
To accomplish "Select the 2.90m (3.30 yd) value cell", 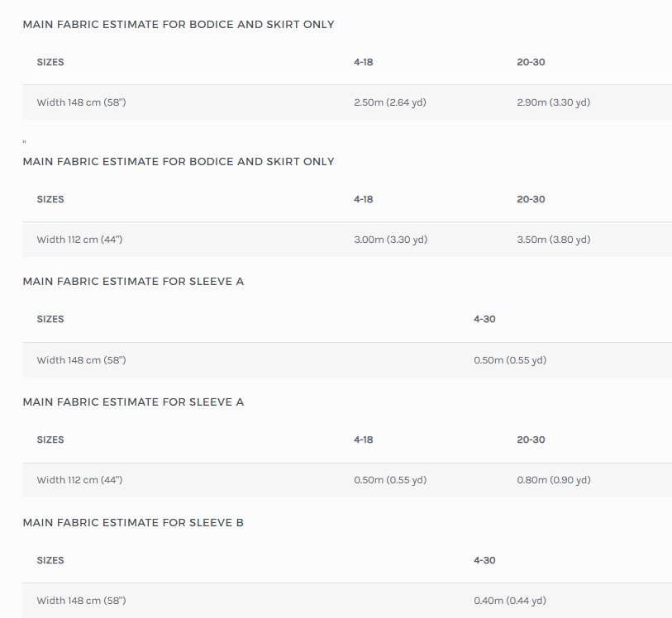I will click(x=553, y=102).
